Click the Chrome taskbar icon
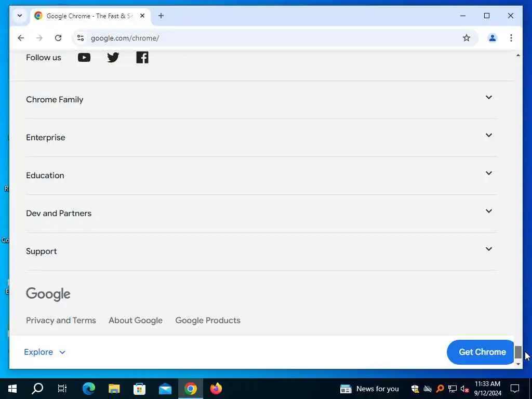The image size is (532, 399). (190, 389)
